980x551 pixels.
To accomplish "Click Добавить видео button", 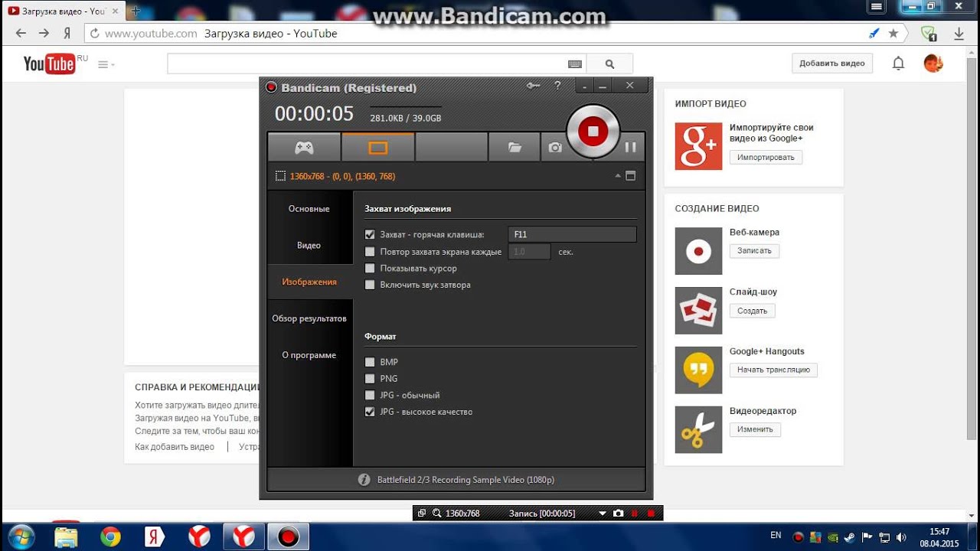I will click(x=832, y=64).
